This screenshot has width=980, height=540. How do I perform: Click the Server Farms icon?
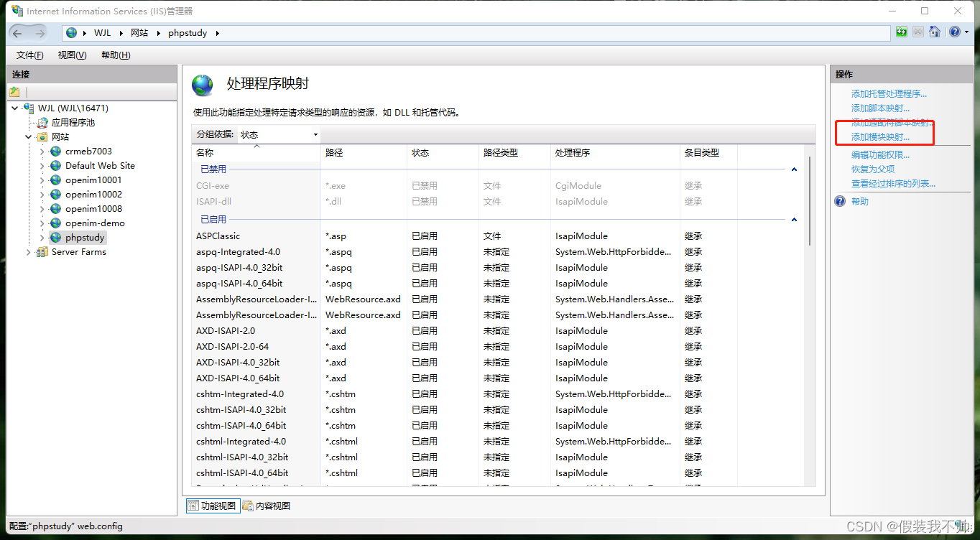coord(43,251)
